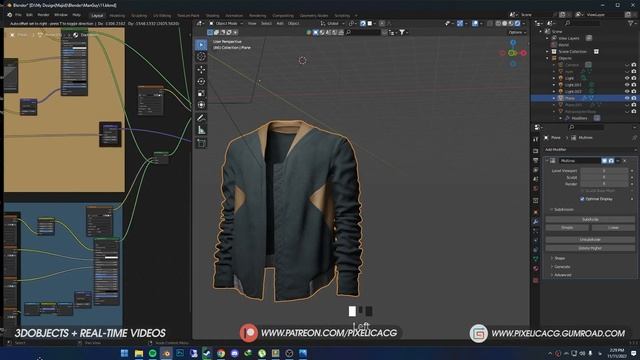640x360 pixels.
Task: Switch viewport to Wireframe shading
Action: pyautogui.click(x=498, y=24)
